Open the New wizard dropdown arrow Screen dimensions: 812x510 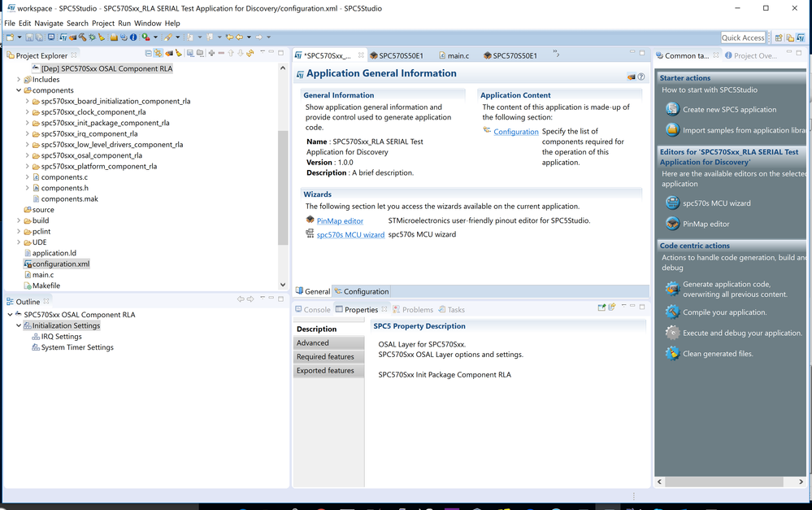[x=20, y=37]
